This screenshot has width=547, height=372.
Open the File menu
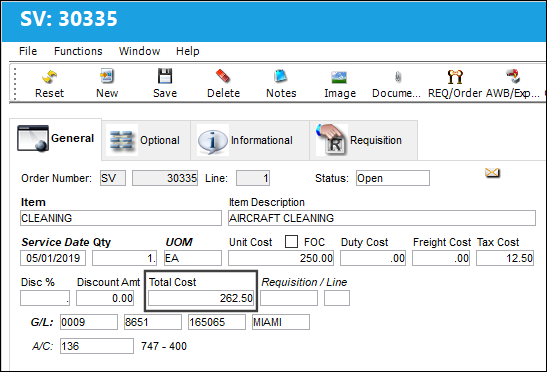(28, 51)
